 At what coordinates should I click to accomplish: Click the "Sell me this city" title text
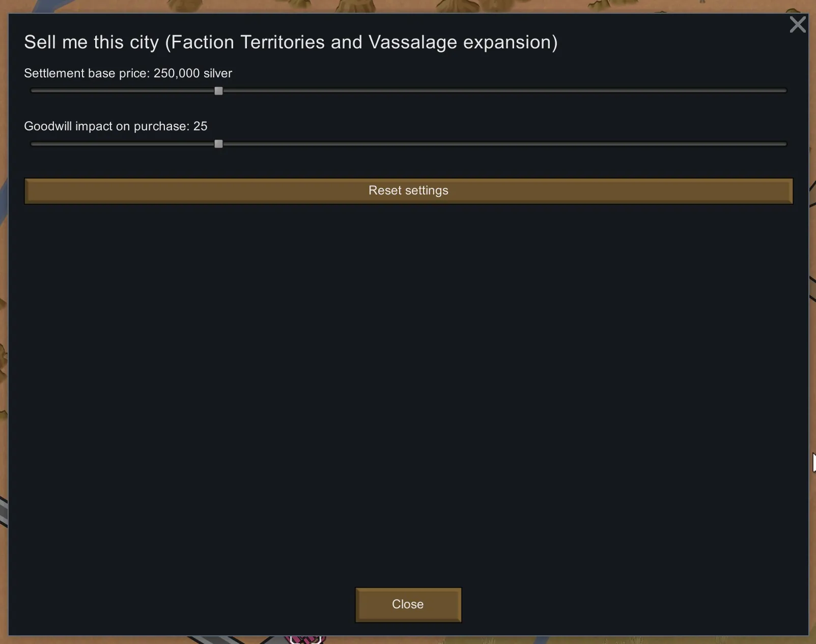(x=92, y=42)
